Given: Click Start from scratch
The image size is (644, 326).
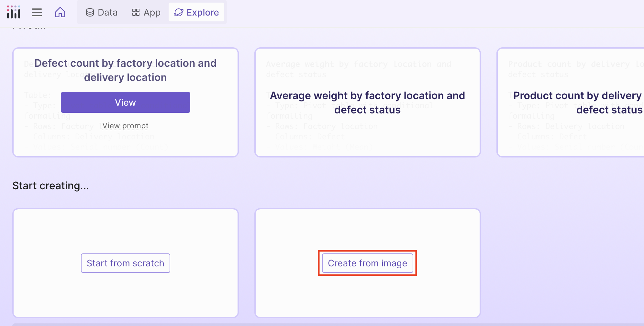Looking at the screenshot, I should [125, 263].
